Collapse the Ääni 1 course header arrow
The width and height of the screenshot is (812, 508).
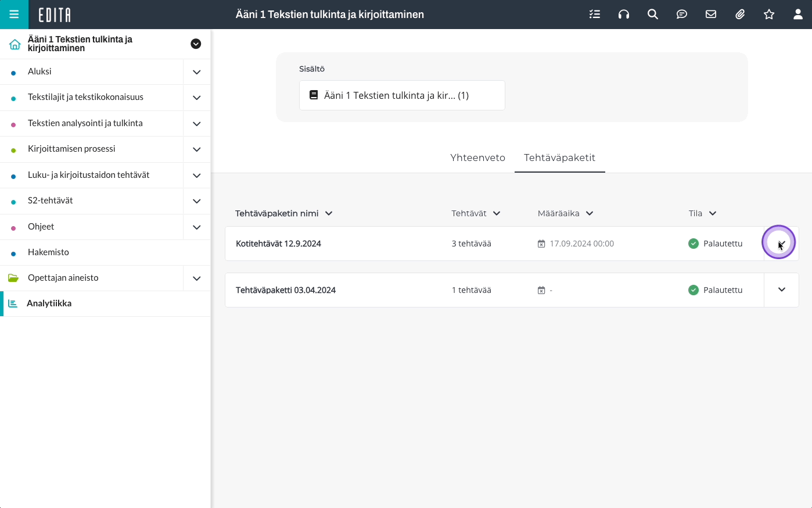click(196, 44)
